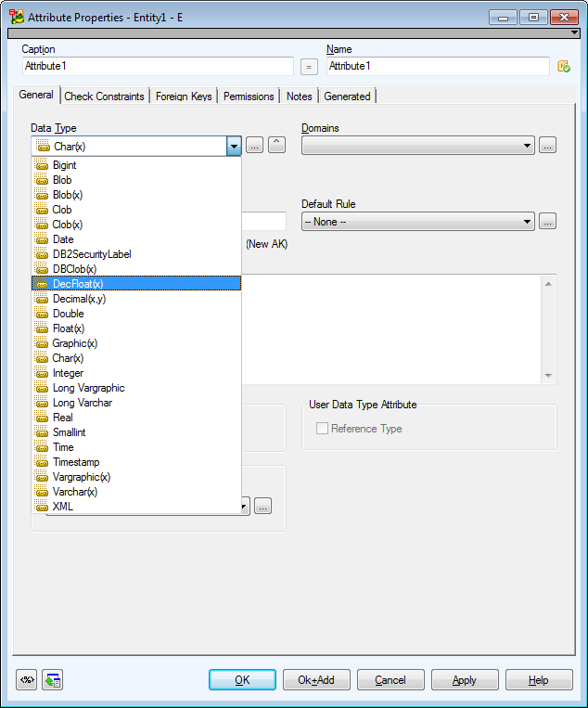The image size is (588, 708).
Task: Click the bottom-left table arrow icon
Action: (x=53, y=680)
